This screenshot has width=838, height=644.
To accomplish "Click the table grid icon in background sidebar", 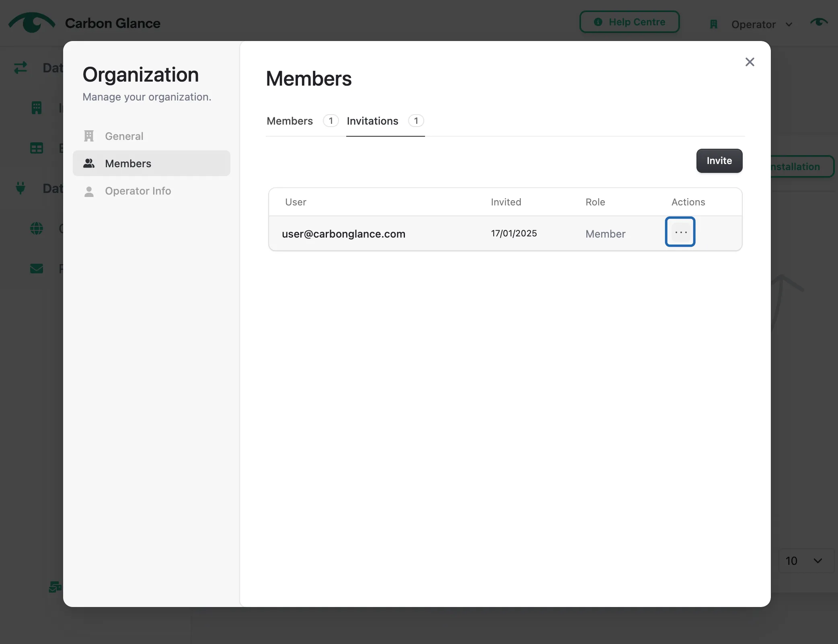I will click(37, 148).
